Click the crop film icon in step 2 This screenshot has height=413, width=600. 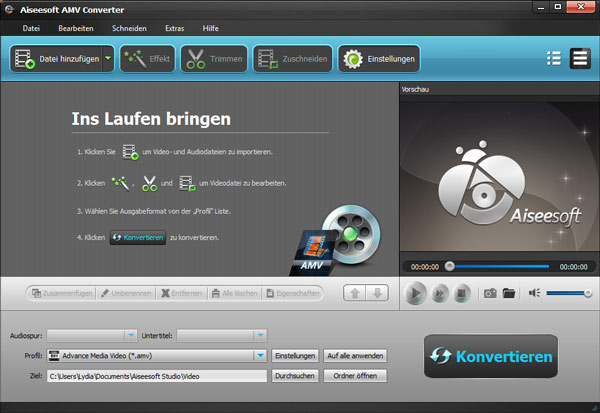coord(188,183)
